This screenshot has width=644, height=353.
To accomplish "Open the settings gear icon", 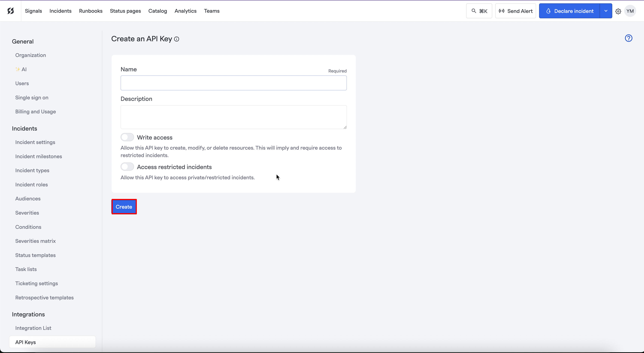I will click(618, 11).
